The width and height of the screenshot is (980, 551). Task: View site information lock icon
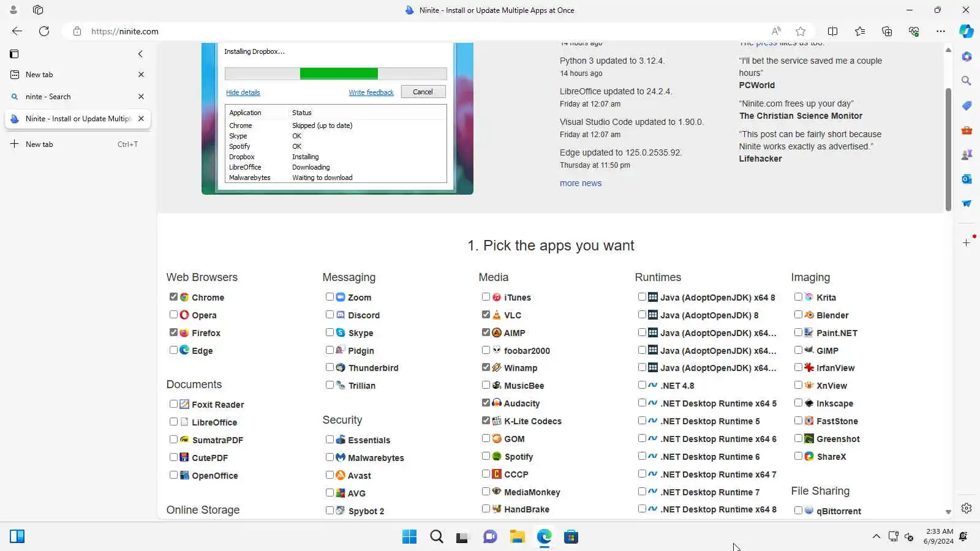click(77, 31)
